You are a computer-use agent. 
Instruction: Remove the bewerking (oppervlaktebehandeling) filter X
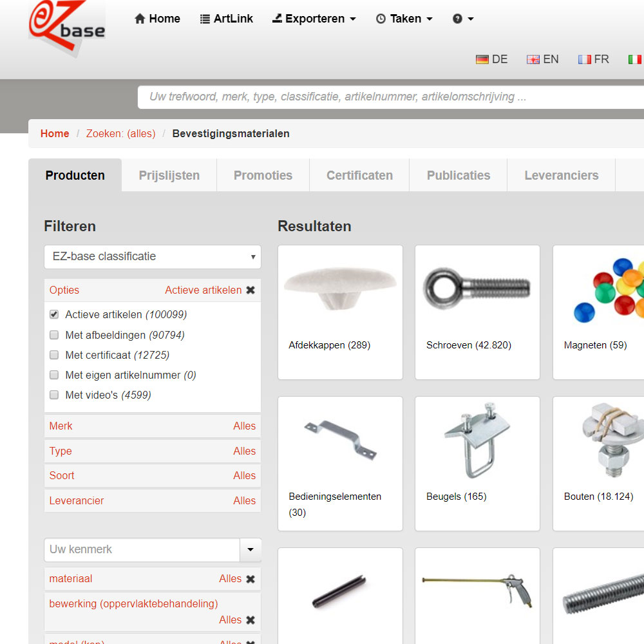251,620
